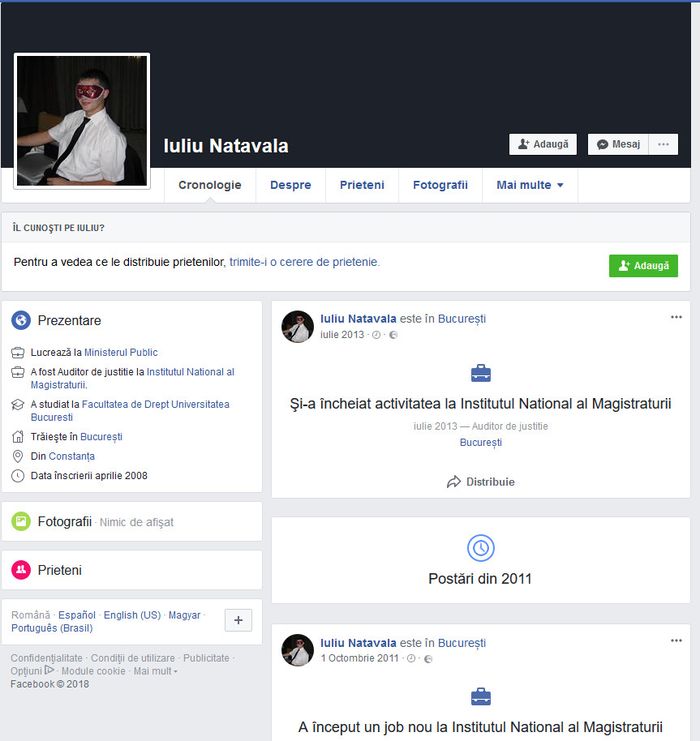This screenshot has height=741, width=700.
Task: Click globe privacy icon on 2011 post
Action: tap(428, 659)
